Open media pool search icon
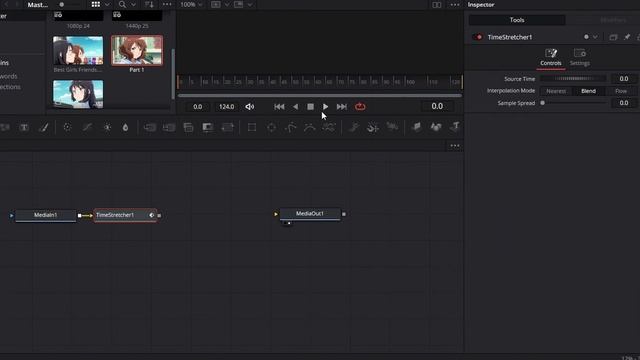Viewport: 640px width, 360px height. pos(122,4)
